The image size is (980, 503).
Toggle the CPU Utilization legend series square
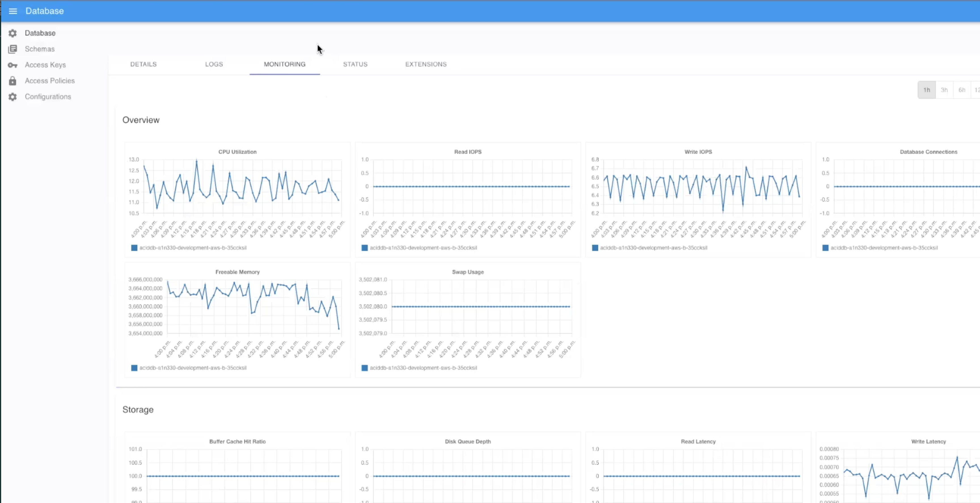[134, 248]
